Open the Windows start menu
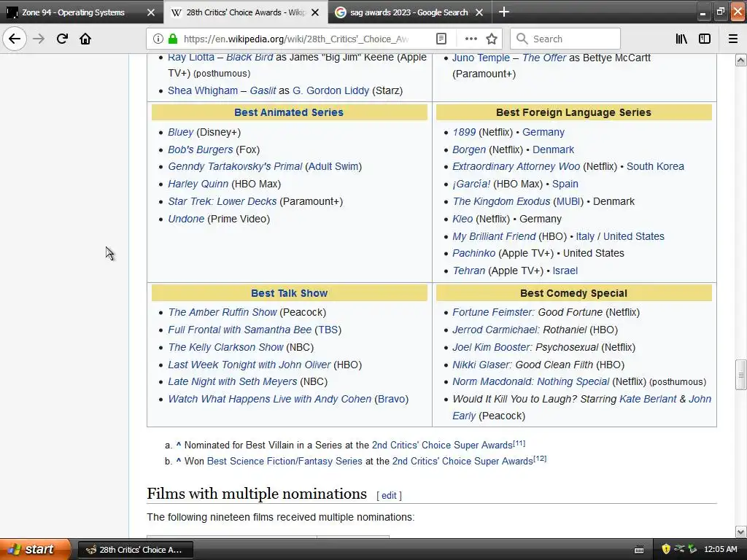747x560 pixels. click(35, 549)
